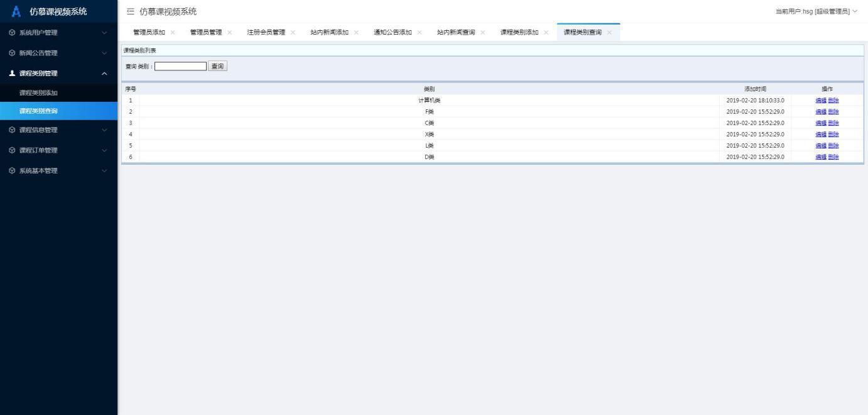This screenshot has height=415, width=868.
Task: Focus the 类别 query input field
Action: (x=181, y=66)
